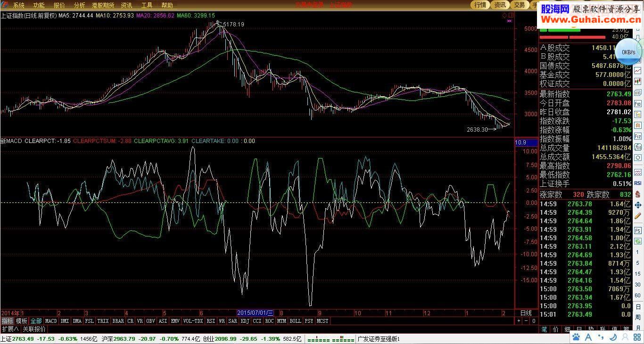Switch to the 模板 tab
Image resolution: width=644 pixels, height=344 pixels.
point(22,321)
